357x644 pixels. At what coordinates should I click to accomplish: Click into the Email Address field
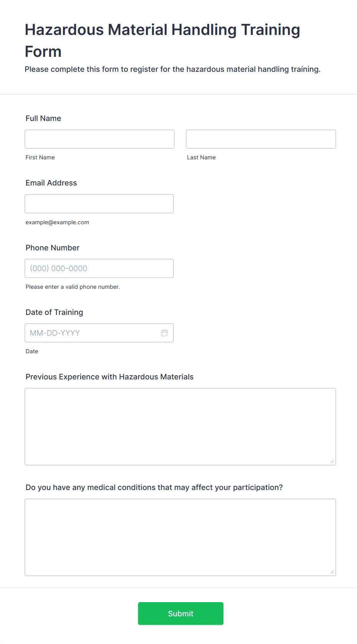coord(99,204)
